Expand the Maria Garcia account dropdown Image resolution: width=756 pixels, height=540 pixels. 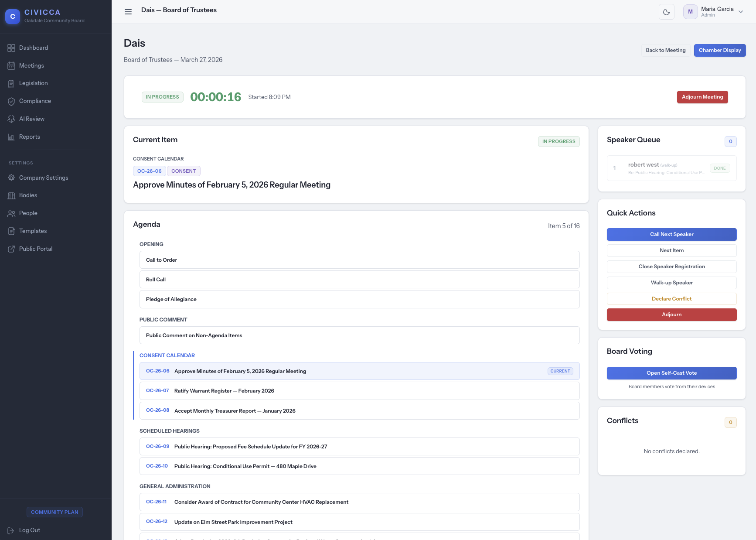[741, 12]
